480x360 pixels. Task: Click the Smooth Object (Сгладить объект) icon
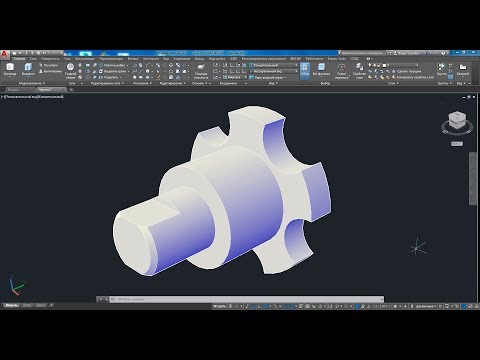(x=70, y=69)
